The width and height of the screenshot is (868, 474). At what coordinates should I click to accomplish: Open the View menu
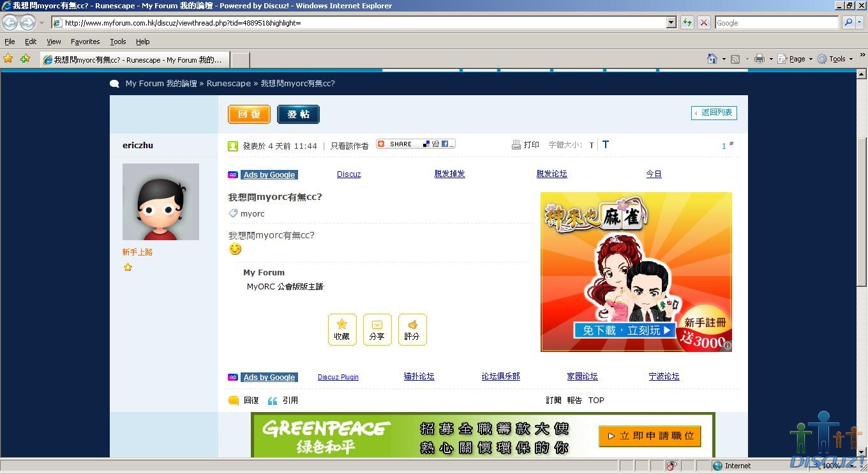pos(54,42)
